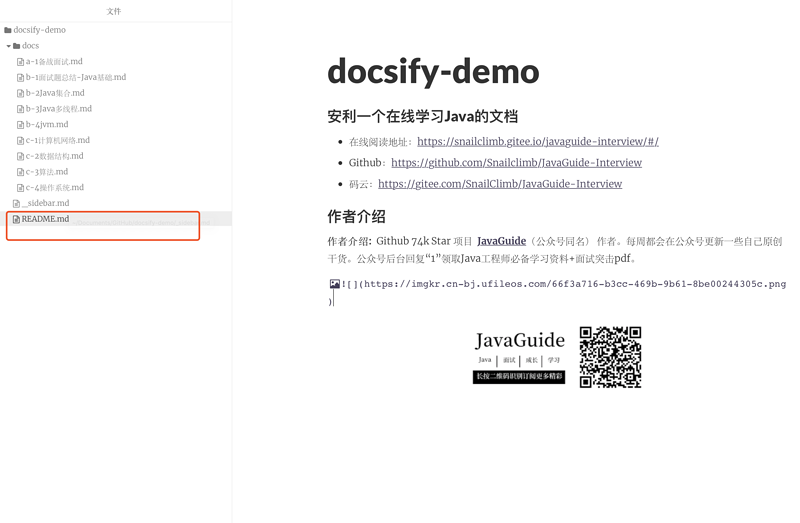The width and height of the screenshot is (800, 523).
Task: Open the bold JavaGuide link
Action: point(501,241)
